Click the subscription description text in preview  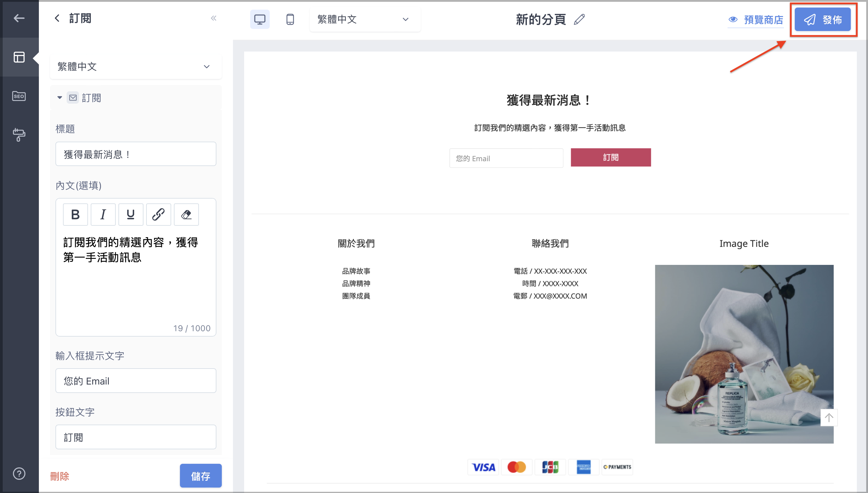550,128
